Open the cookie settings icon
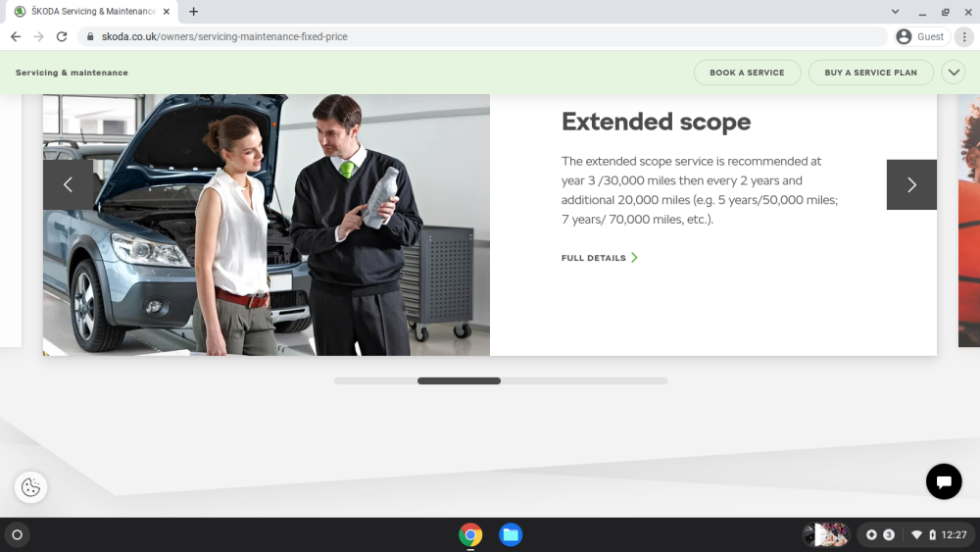This screenshot has width=980, height=552. click(x=30, y=487)
